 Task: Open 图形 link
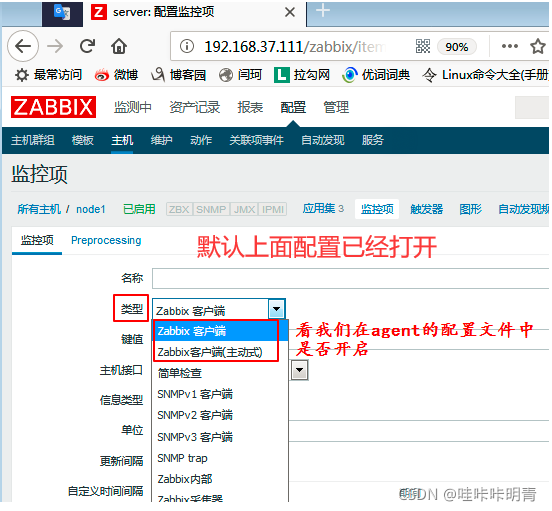pos(471,209)
